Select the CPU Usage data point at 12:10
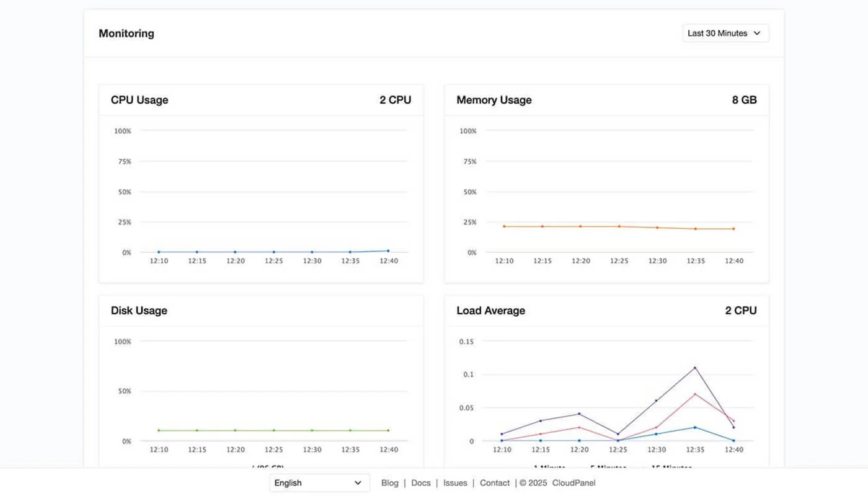 159,252
